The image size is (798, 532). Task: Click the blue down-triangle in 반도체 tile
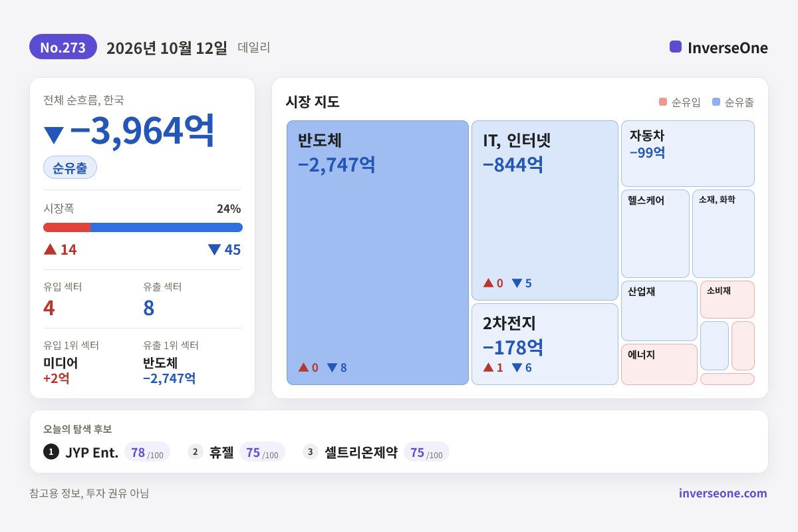coord(332,367)
